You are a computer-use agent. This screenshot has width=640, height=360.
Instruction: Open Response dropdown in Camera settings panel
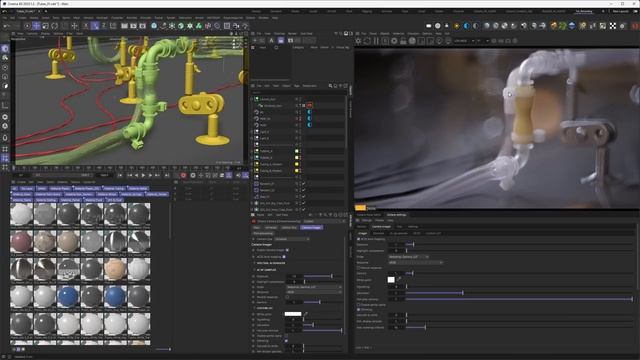coord(416,262)
